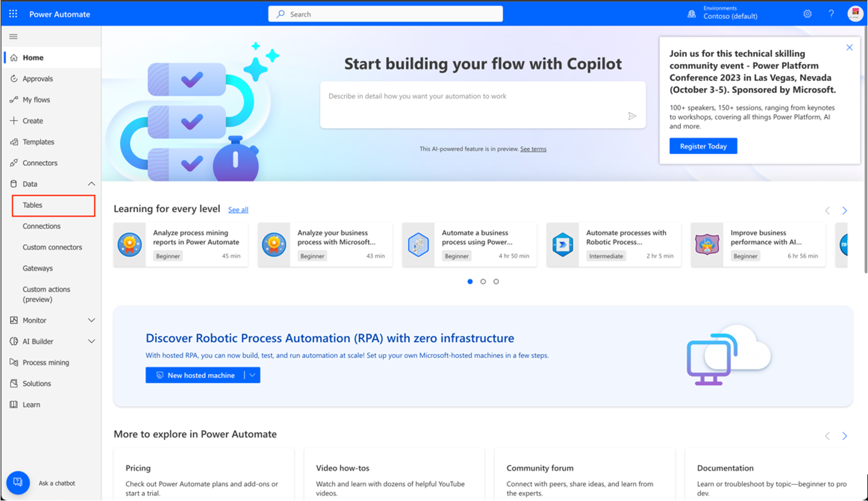Open Analyze your business process with Microsoft card

[x=325, y=245]
